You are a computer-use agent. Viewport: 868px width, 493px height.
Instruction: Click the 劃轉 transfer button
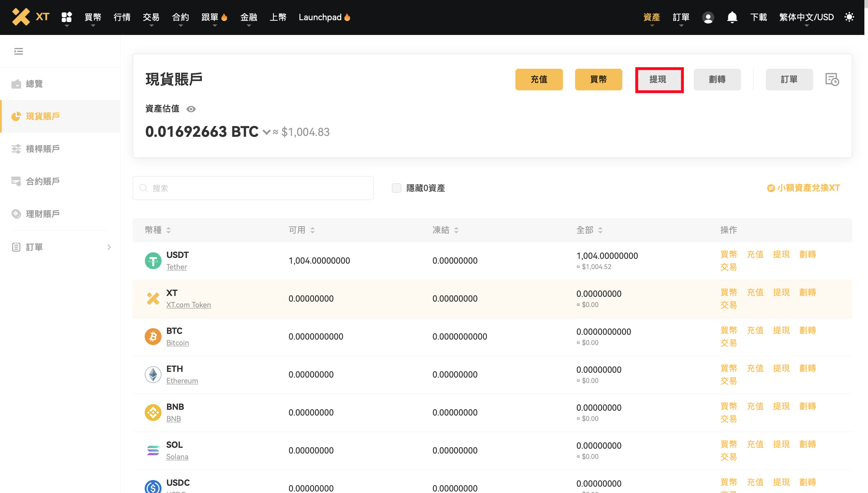coord(717,80)
